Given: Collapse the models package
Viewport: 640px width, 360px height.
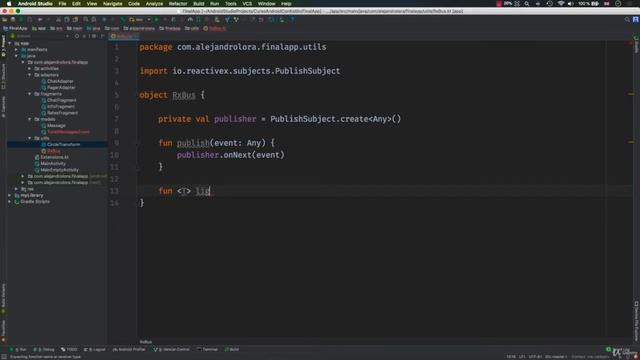Looking at the screenshot, I should pos(30,119).
